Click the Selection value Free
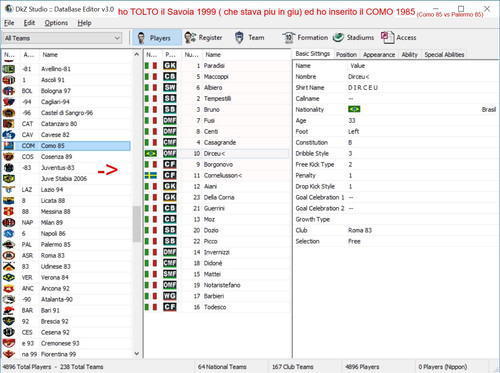 pos(354,241)
